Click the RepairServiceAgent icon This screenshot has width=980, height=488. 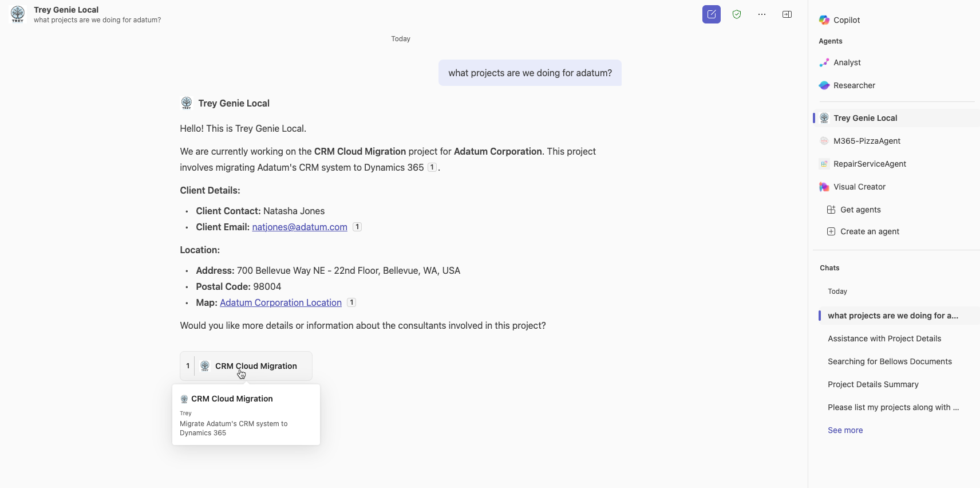click(824, 164)
